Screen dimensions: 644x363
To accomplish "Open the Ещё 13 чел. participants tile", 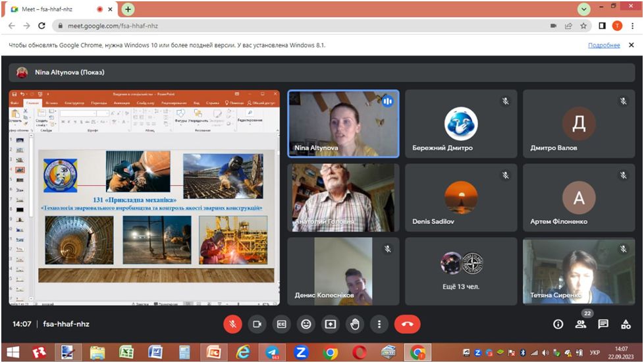I will (x=461, y=271).
